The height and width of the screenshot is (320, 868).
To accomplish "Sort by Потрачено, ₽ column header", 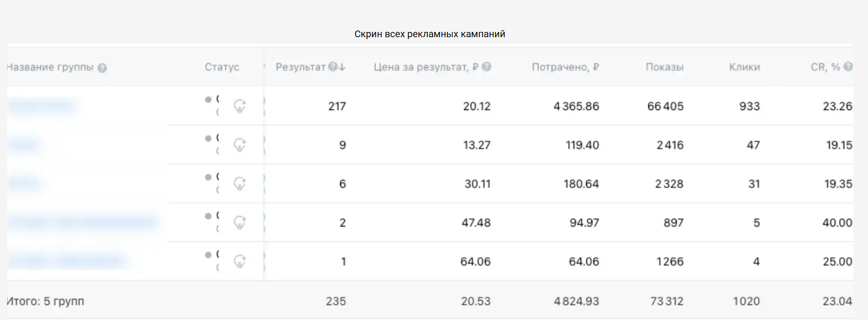I will [x=565, y=67].
